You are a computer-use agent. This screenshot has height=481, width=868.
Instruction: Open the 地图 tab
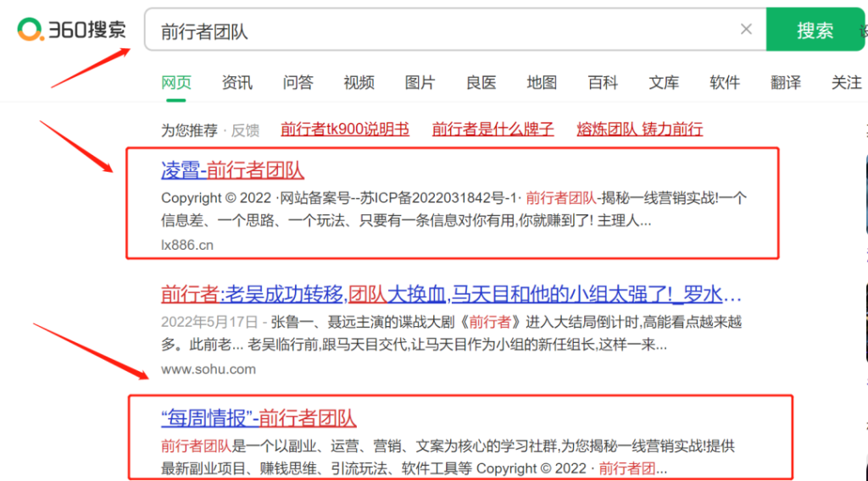pos(542,82)
